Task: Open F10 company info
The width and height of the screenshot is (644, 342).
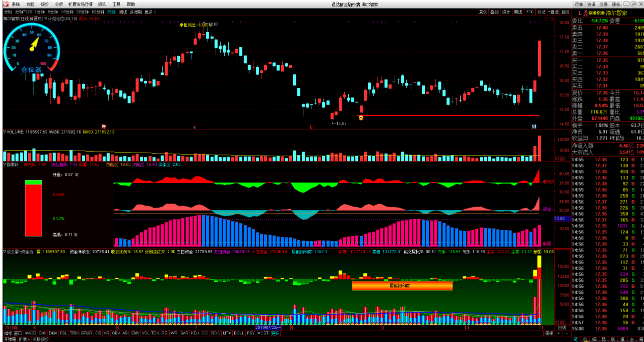Action: tap(530, 12)
